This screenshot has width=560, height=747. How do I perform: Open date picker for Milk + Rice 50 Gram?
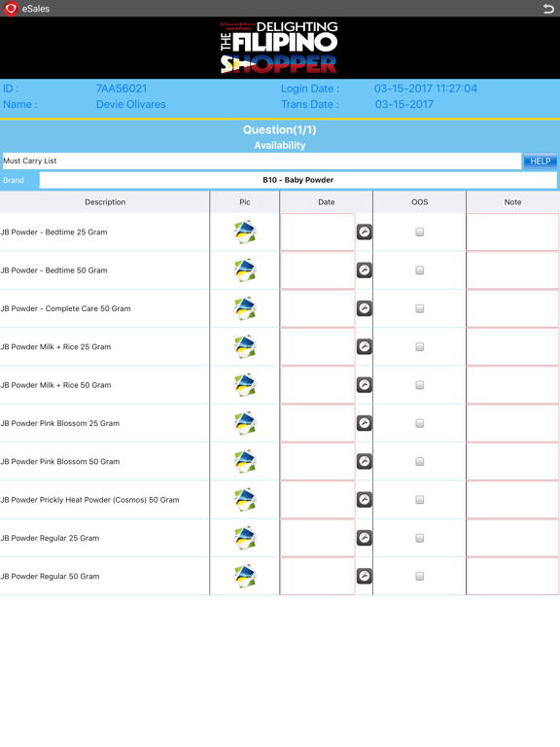[365, 385]
